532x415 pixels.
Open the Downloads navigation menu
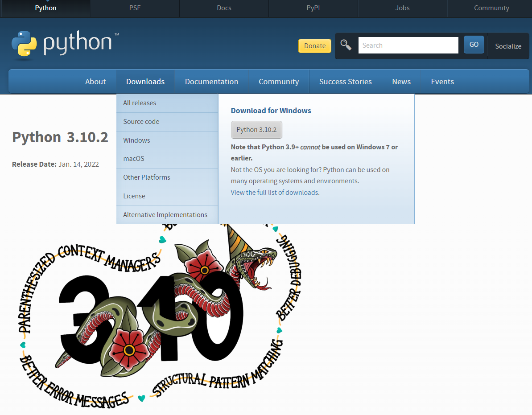coord(145,82)
